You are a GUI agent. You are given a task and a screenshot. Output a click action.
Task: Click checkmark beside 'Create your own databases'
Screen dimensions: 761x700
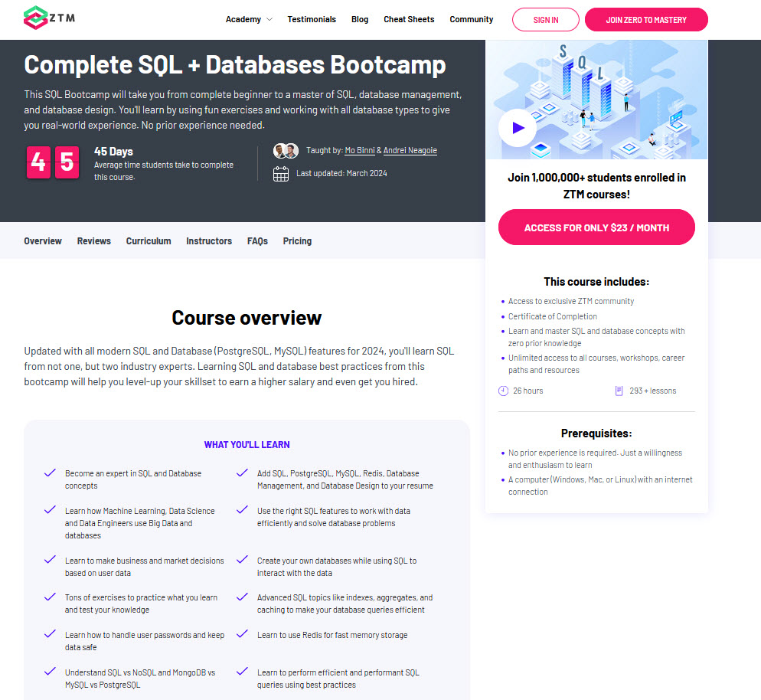pyautogui.click(x=242, y=559)
